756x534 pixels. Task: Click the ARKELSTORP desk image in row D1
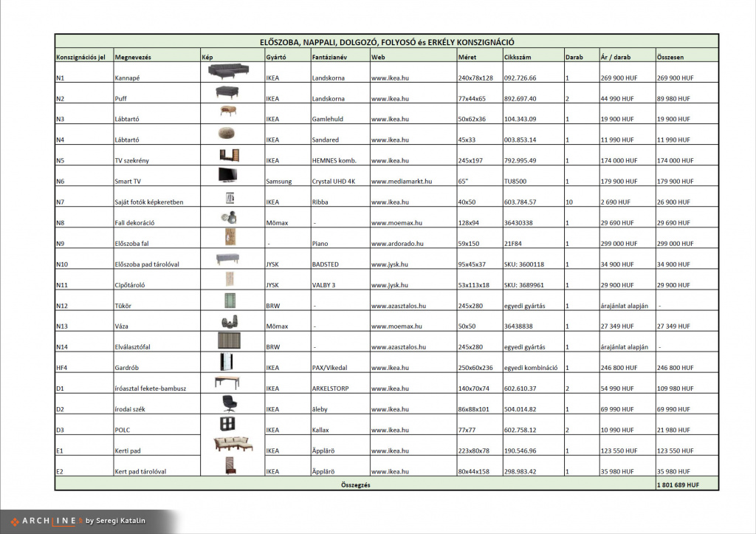tap(227, 383)
